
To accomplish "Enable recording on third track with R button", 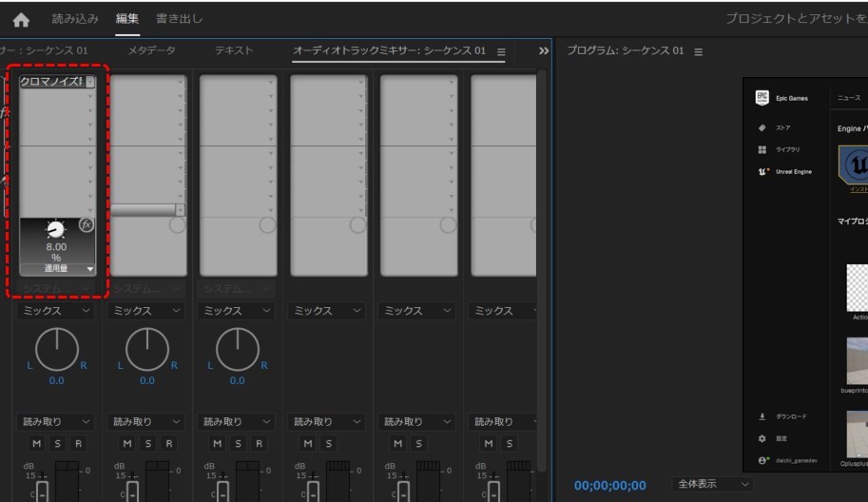I will [x=260, y=443].
